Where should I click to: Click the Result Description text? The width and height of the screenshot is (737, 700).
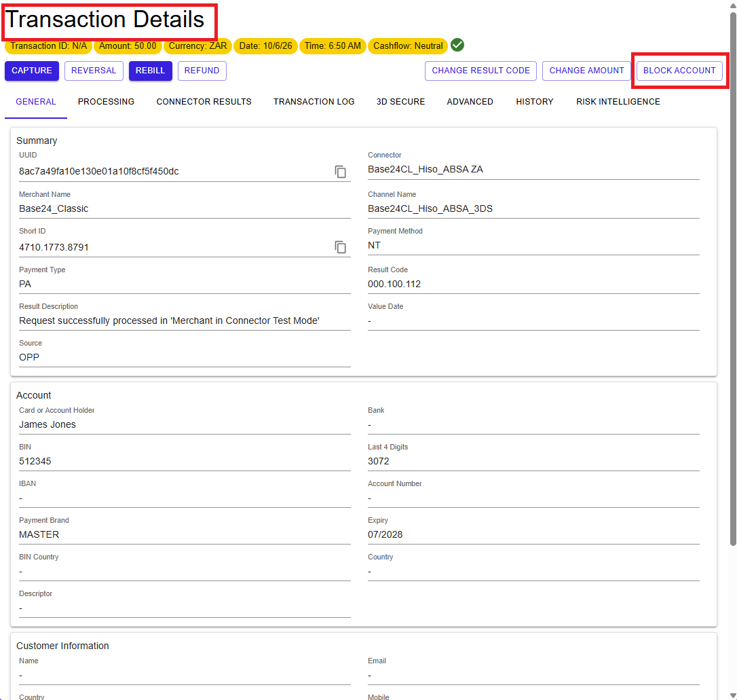click(x=169, y=320)
